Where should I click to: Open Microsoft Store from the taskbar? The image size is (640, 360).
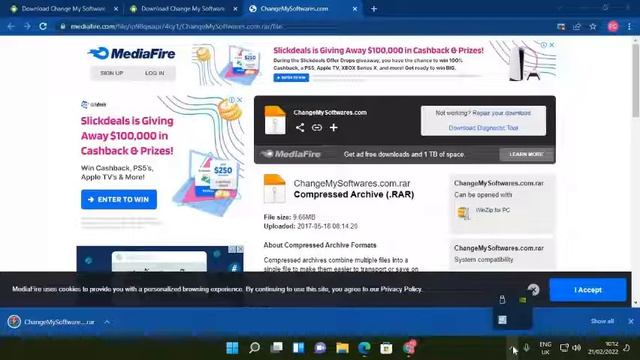coord(386,348)
